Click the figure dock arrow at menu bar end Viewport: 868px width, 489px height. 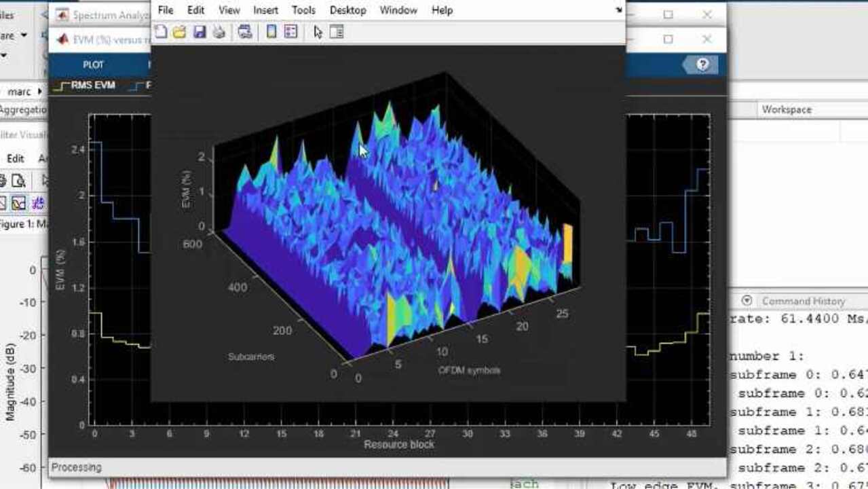(618, 10)
